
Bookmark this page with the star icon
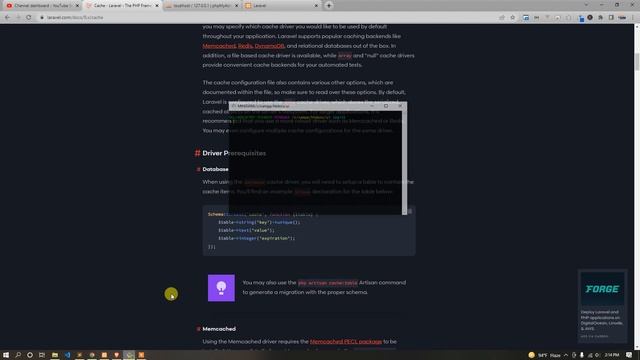click(x=513, y=18)
